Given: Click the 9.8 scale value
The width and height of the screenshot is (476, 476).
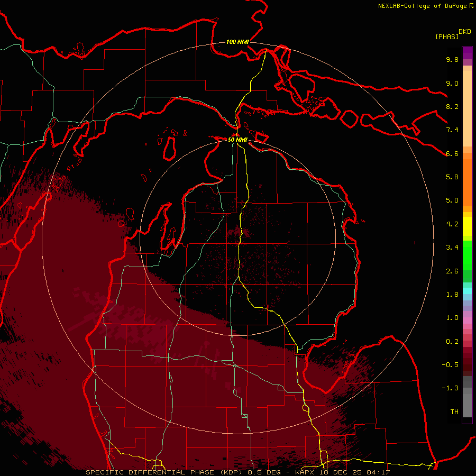Looking at the screenshot, I should pyautogui.click(x=452, y=59).
